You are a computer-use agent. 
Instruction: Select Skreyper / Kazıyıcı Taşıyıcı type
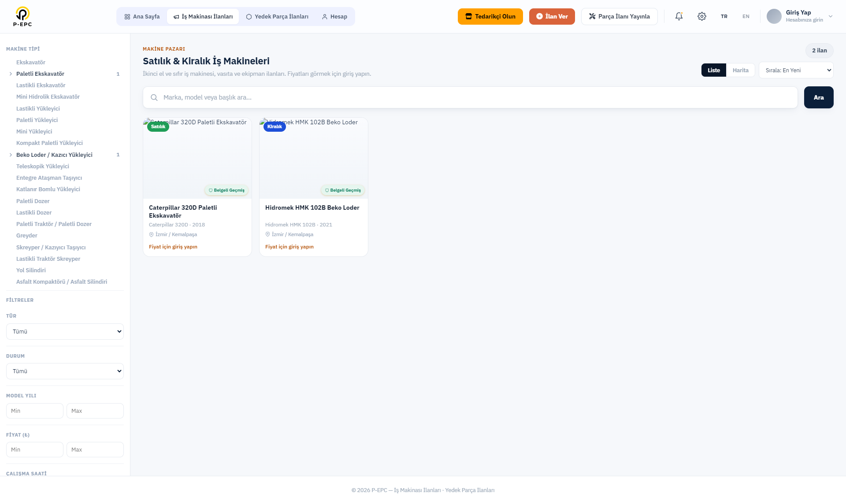coord(51,248)
